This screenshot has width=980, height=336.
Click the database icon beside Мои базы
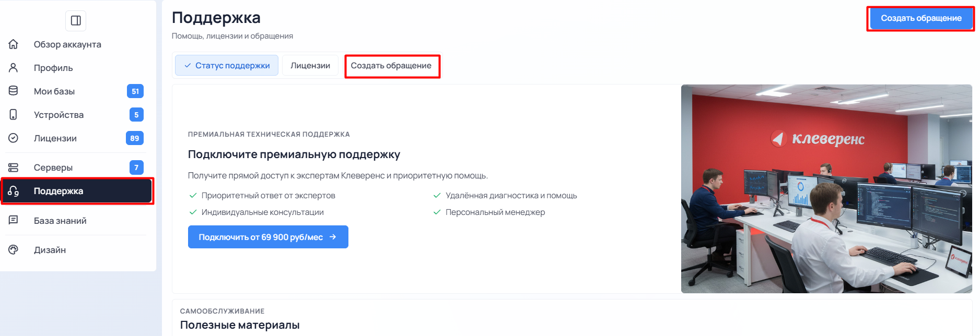14,91
